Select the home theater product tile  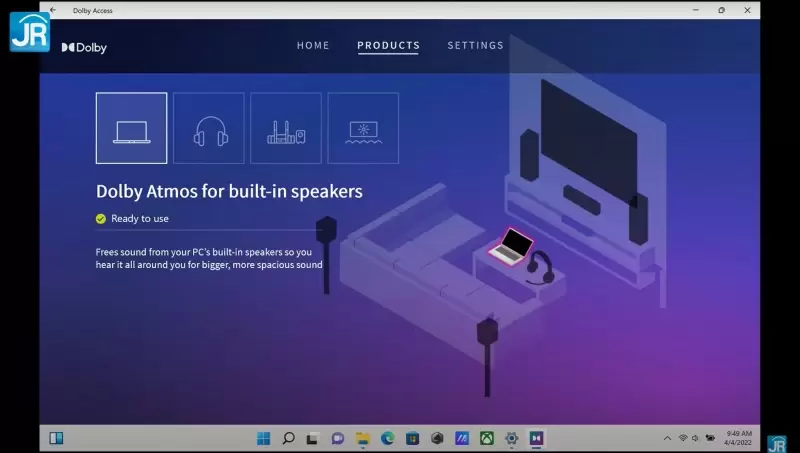point(286,128)
